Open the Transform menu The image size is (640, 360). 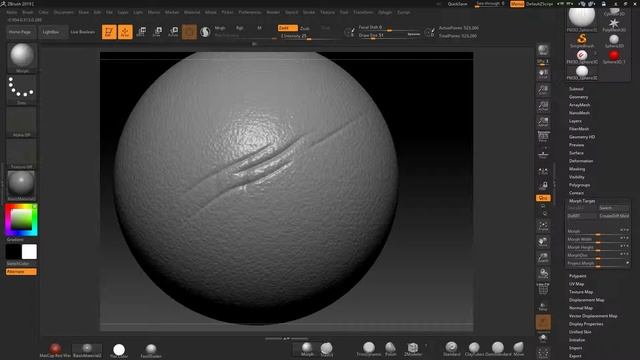363,12
